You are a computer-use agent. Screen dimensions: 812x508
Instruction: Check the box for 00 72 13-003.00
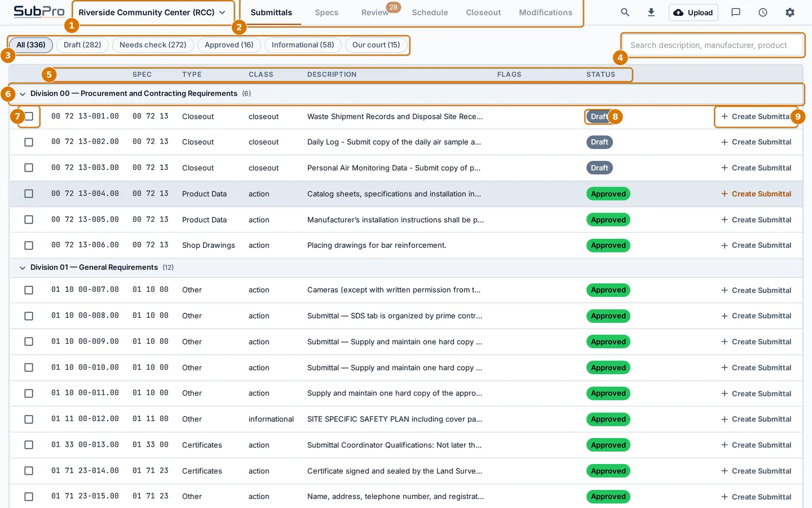(x=29, y=168)
